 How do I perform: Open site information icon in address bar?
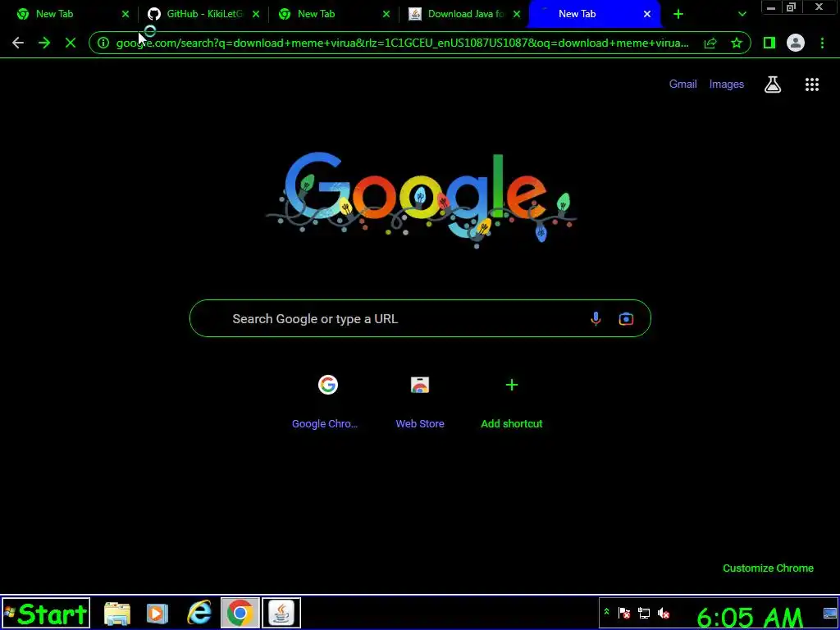point(103,43)
